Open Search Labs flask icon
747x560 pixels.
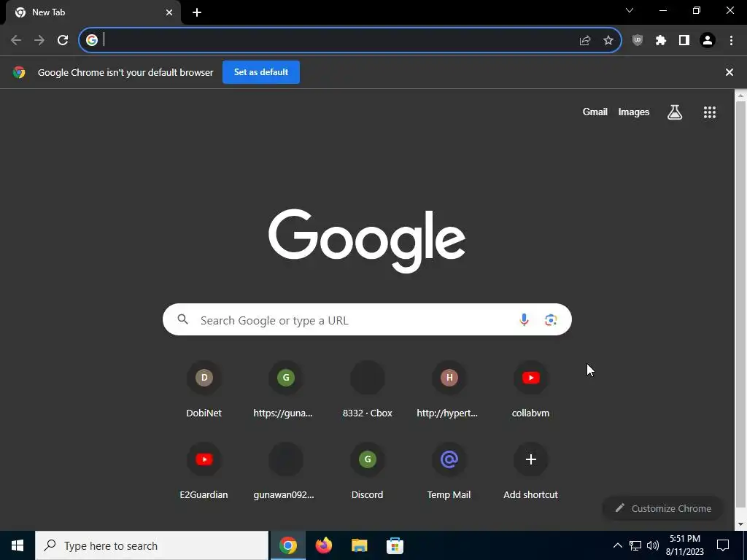pyautogui.click(x=675, y=112)
